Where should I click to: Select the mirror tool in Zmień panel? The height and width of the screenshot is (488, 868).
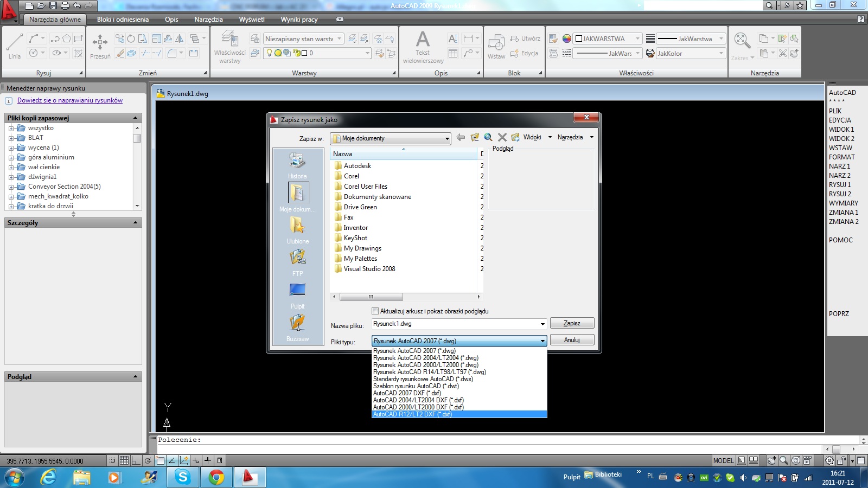pos(179,38)
